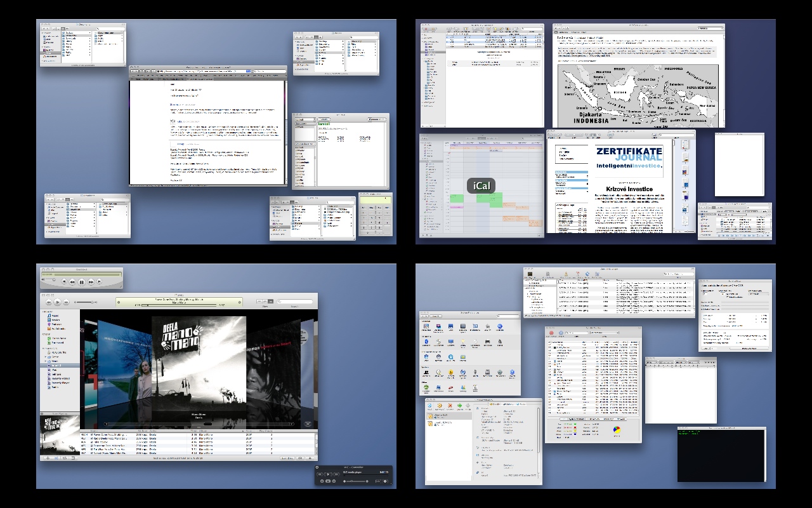Switch to Disk Activity tab in Activity Monitor
Viewport: 812px width, 508px height.
(594, 418)
